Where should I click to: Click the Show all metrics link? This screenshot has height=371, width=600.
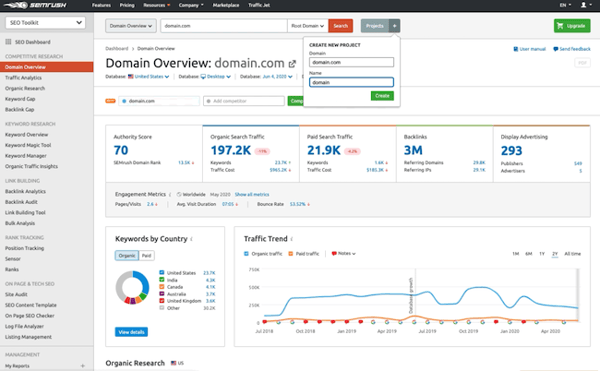point(252,194)
